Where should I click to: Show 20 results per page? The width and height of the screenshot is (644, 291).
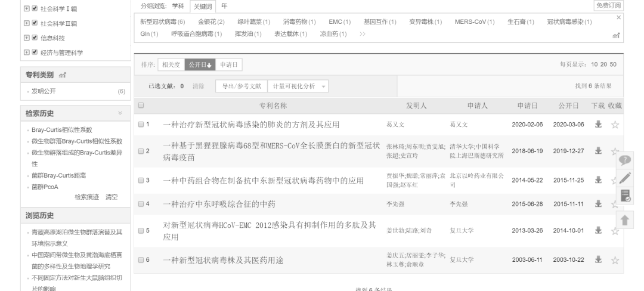(603, 64)
